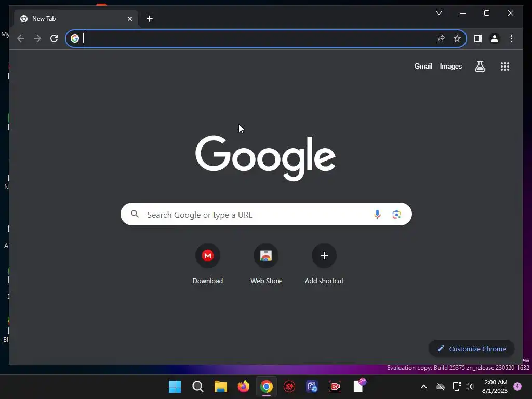532x399 pixels.
Task: Click the Search Google or type a URL box
Action: (266, 214)
